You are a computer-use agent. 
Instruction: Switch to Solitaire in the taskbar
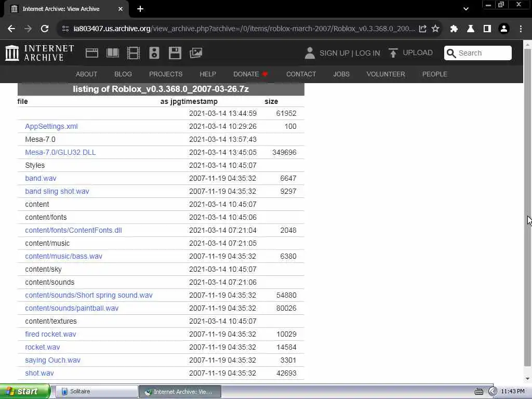96,392
